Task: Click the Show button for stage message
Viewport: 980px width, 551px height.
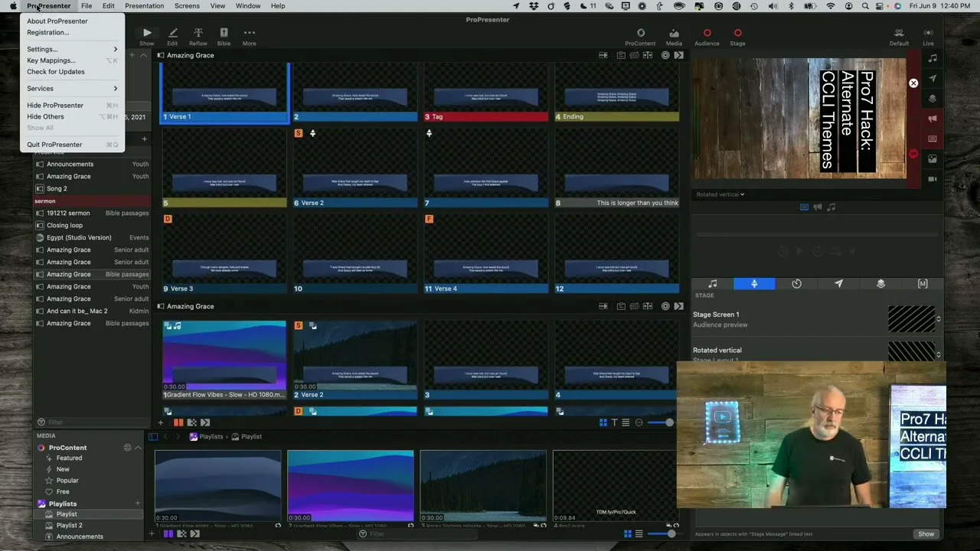Action: pos(926,534)
